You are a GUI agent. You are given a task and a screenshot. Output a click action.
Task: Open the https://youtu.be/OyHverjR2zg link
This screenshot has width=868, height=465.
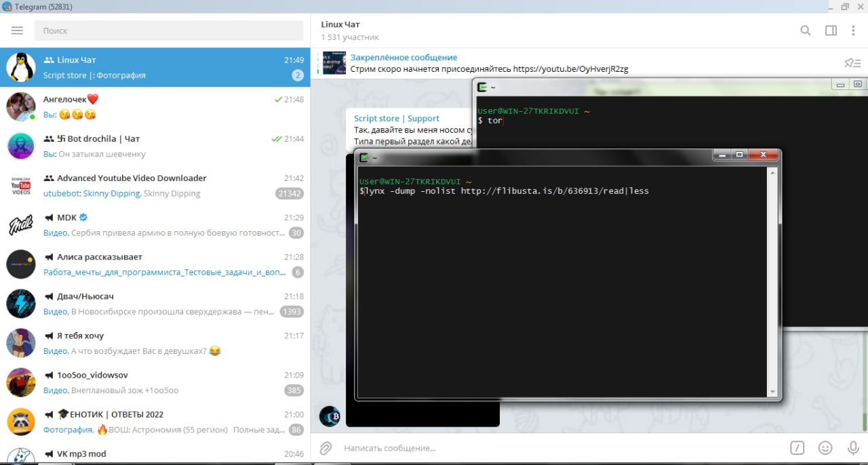click(x=571, y=69)
